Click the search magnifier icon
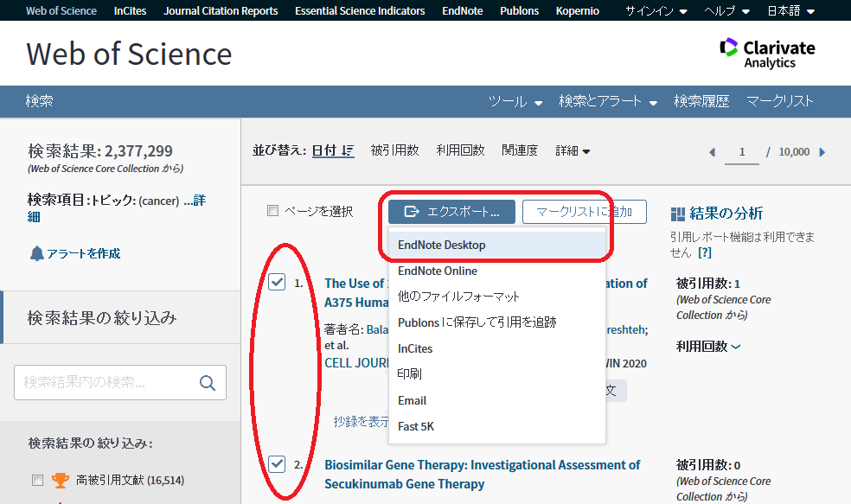Viewport: 851px width, 504px height. (208, 383)
